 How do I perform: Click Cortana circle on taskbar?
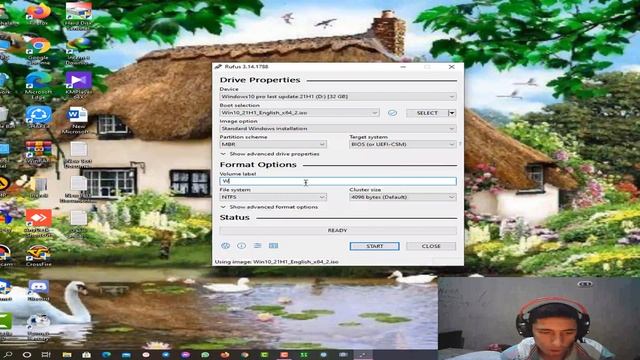(x=27, y=355)
